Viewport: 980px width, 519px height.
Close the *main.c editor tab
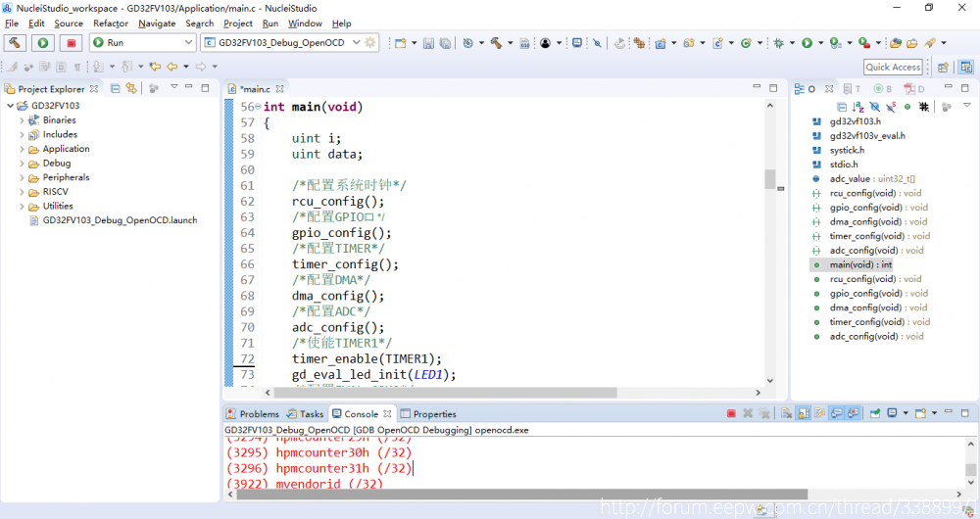[280, 89]
